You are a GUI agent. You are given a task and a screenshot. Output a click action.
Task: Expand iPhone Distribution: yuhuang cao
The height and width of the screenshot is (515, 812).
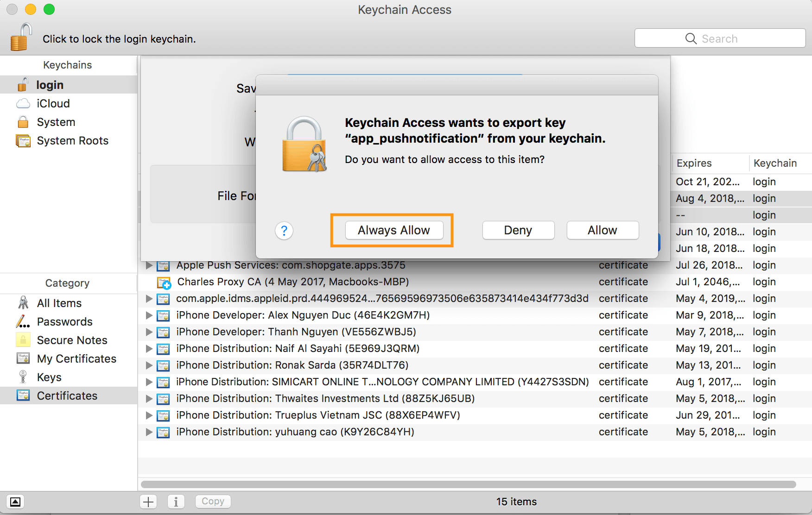149,432
